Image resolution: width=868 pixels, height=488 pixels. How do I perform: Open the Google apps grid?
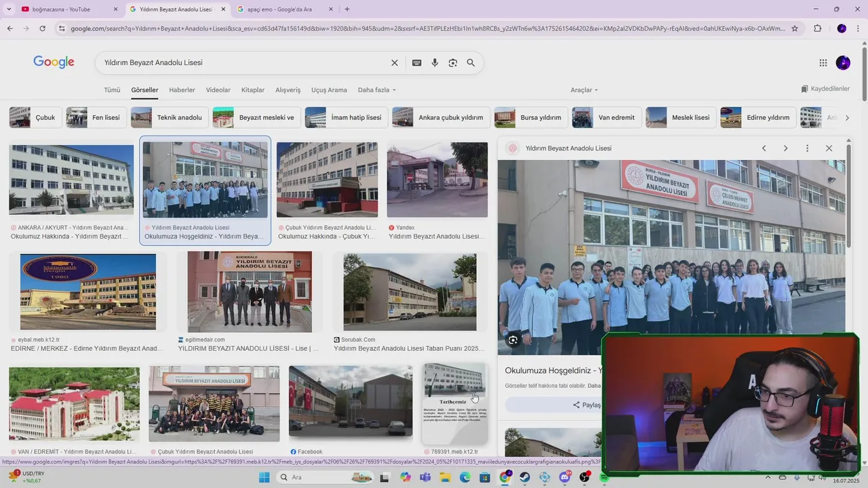pos(823,63)
